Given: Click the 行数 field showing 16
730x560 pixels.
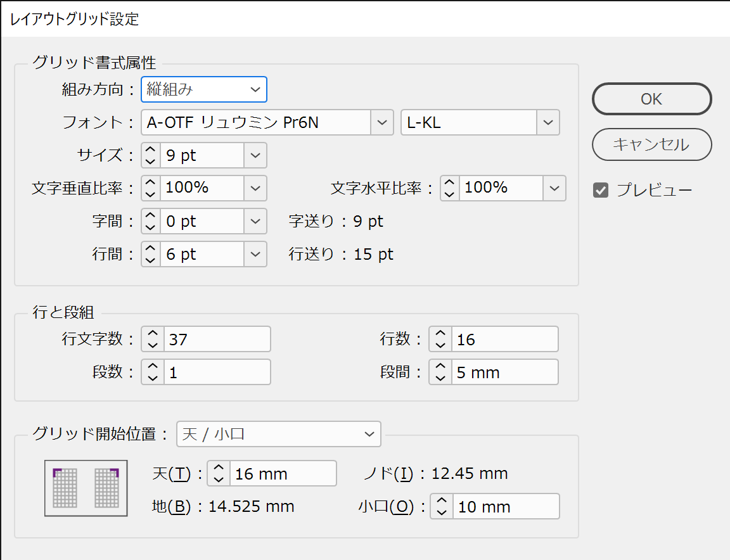Looking at the screenshot, I should coord(504,339).
